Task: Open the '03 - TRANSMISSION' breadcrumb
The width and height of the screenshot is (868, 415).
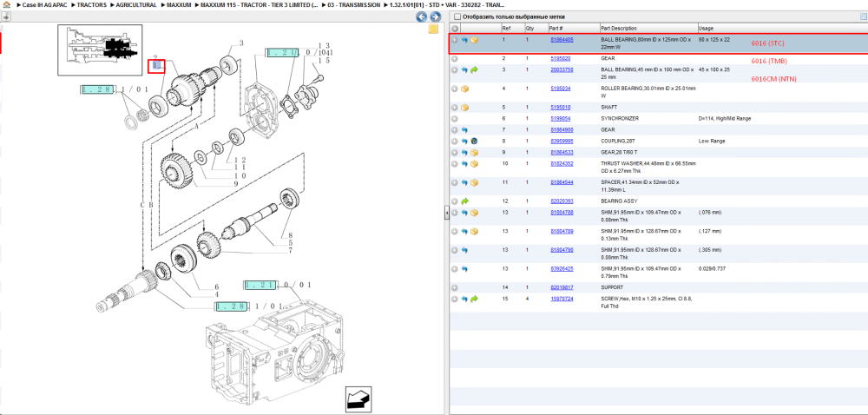Action: tap(353, 4)
